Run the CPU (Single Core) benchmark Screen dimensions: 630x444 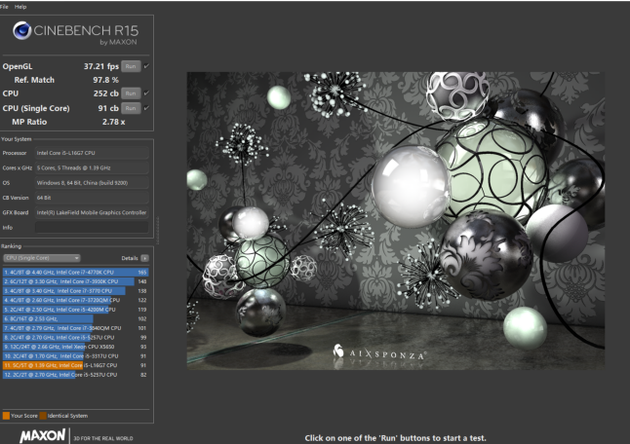tap(130, 107)
